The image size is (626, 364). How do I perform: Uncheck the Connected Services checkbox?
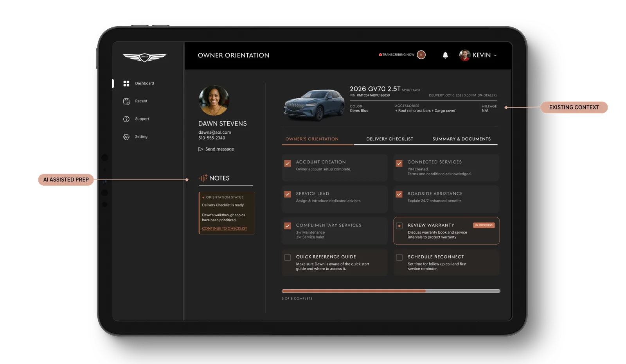point(399,163)
